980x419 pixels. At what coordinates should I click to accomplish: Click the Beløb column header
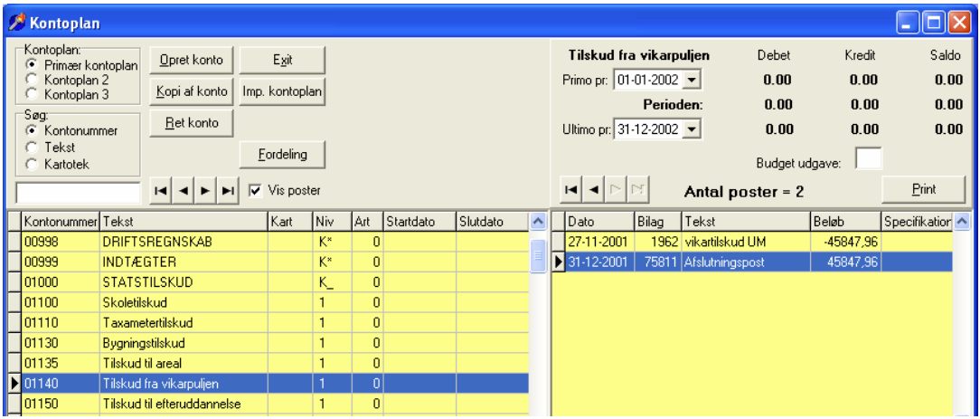click(845, 222)
